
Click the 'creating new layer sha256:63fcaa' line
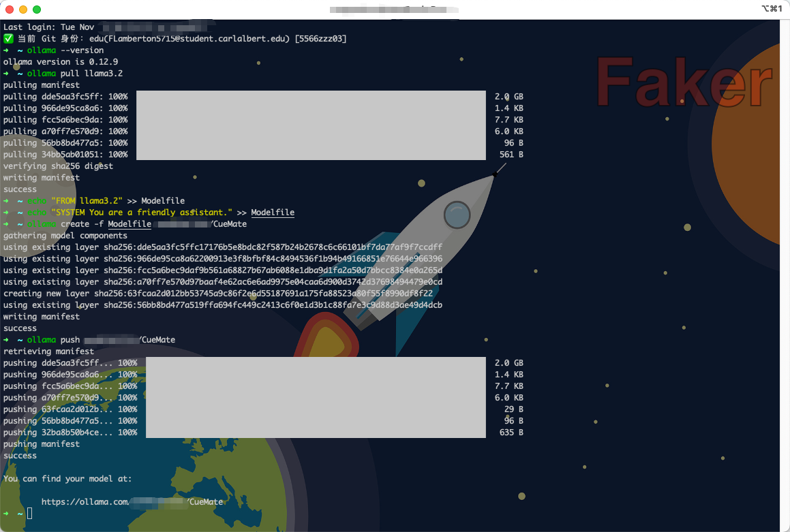click(x=217, y=294)
